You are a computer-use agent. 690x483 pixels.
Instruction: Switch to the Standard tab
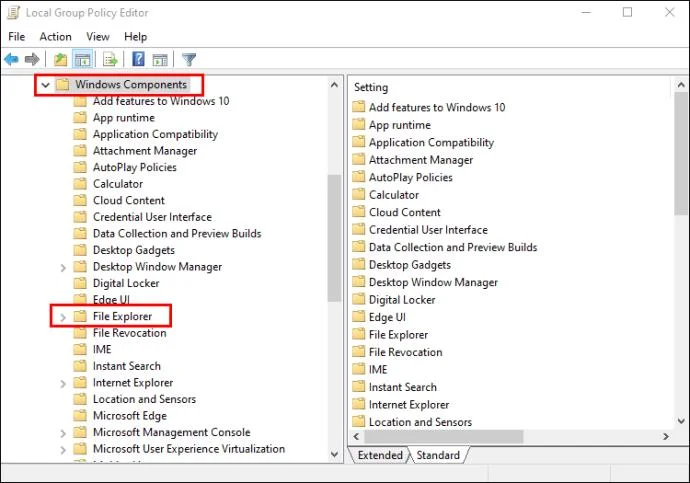[x=438, y=455]
